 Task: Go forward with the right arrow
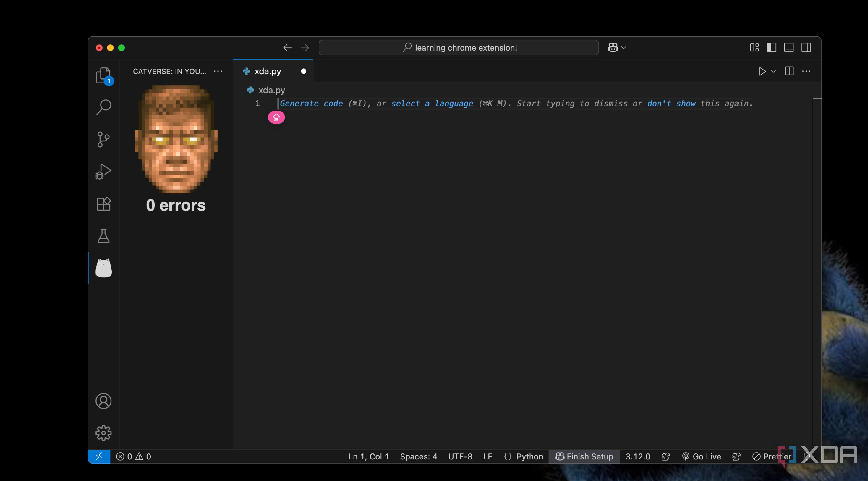pyautogui.click(x=305, y=48)
